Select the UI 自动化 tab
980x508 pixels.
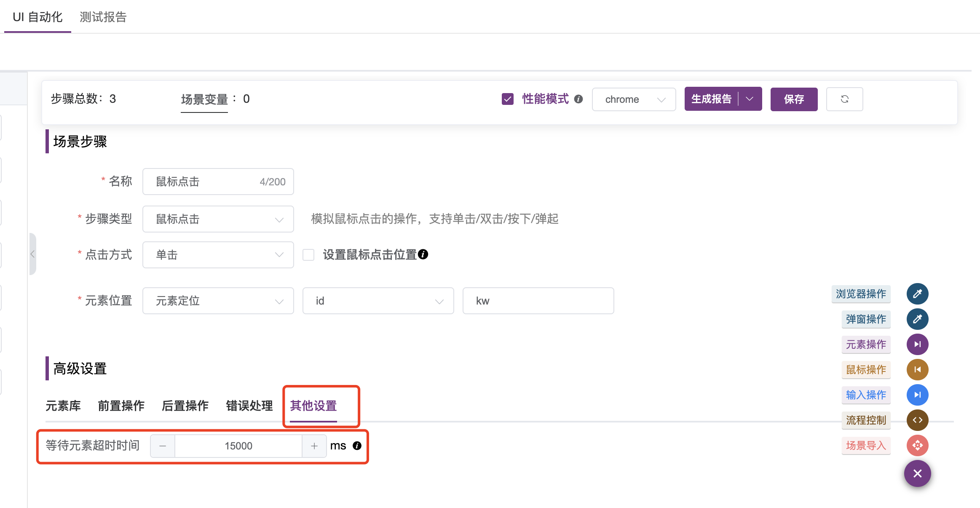point(37,17)
